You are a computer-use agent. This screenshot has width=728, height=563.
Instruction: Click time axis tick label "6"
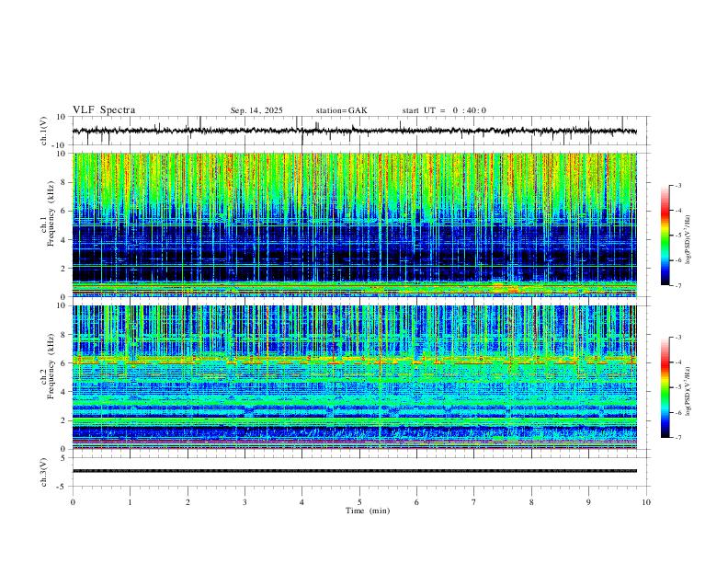pos(416,502)
